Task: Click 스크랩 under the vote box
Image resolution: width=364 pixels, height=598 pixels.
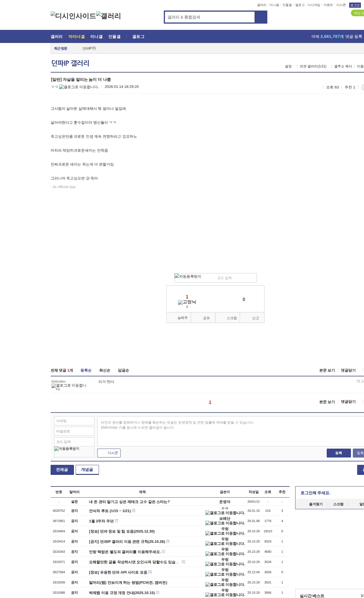Action: 228,318
